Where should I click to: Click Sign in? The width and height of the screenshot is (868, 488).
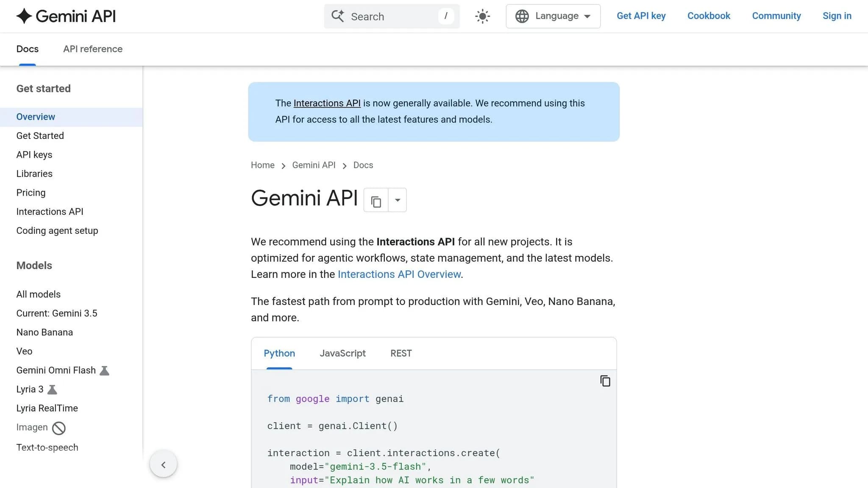[837, 16]
